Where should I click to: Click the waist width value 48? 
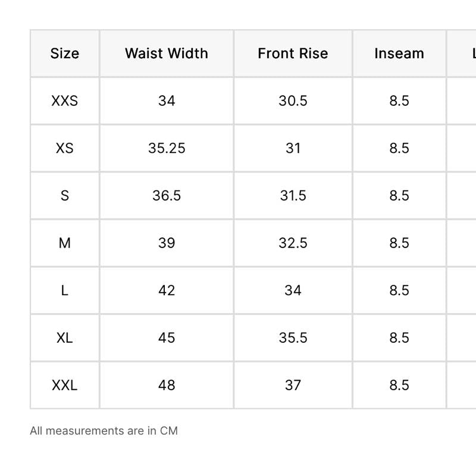point(167,386)
